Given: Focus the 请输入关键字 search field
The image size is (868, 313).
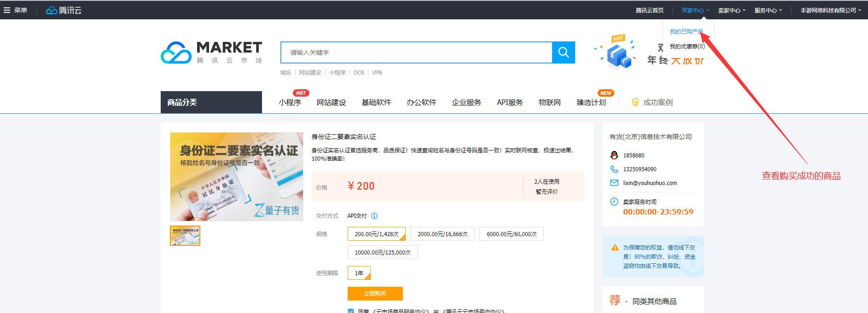Looking at the screenshot, I should (416, 52).
